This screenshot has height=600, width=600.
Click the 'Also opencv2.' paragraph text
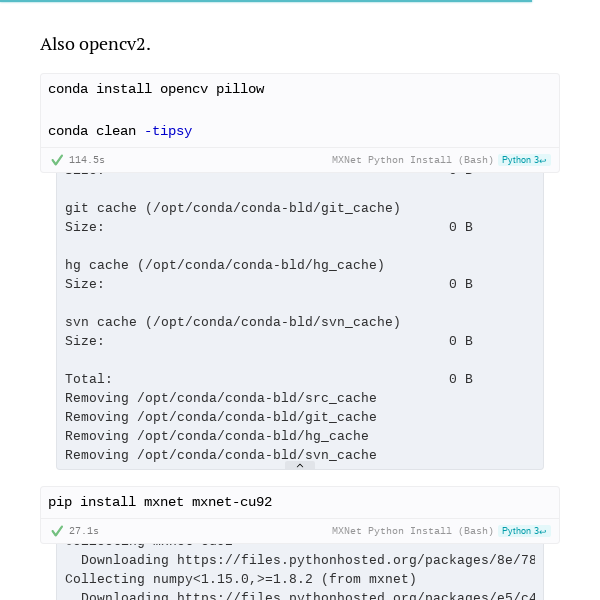(x=95, y=44)
